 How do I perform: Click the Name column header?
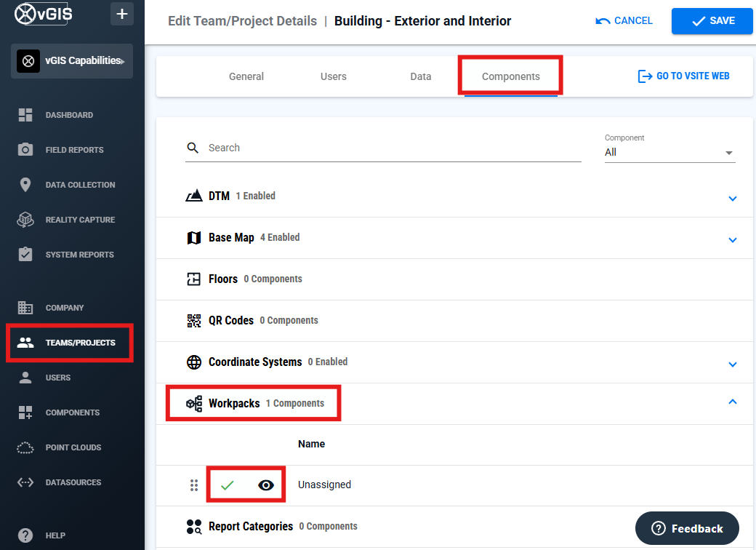pos(311,444)
